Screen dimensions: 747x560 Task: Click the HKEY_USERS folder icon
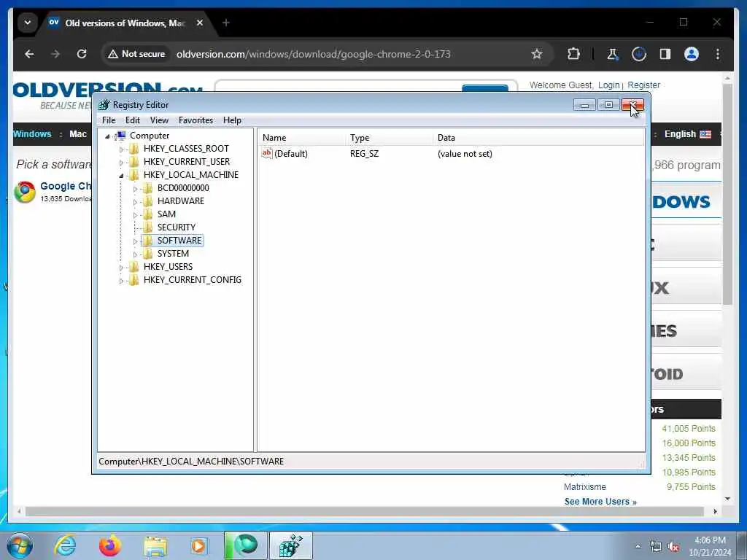(134, 267)
